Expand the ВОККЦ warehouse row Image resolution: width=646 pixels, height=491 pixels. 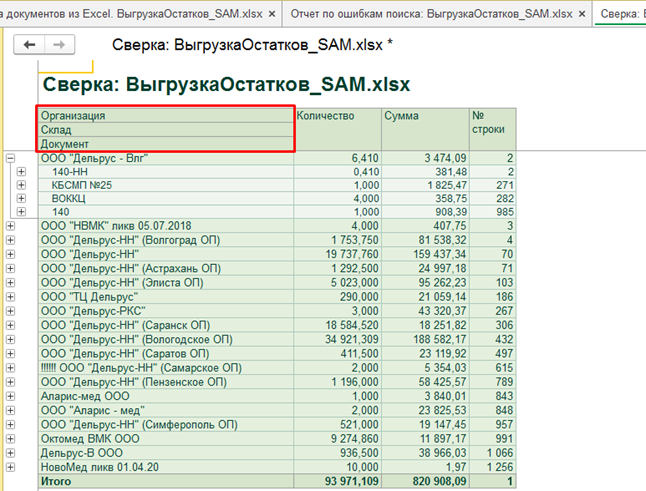click(x=21, y=199)
